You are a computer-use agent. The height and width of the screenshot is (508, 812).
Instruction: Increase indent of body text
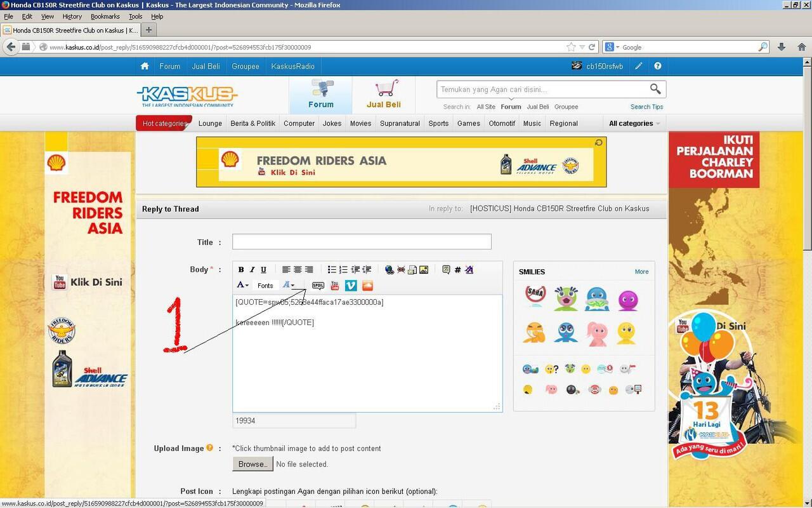click(367, 270)
